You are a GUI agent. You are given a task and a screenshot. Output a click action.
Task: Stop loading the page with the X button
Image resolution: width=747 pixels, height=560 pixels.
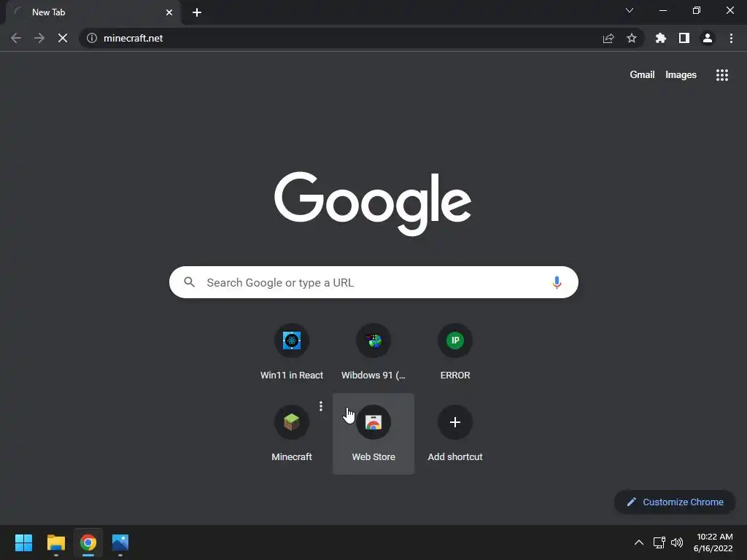(63, 38)
